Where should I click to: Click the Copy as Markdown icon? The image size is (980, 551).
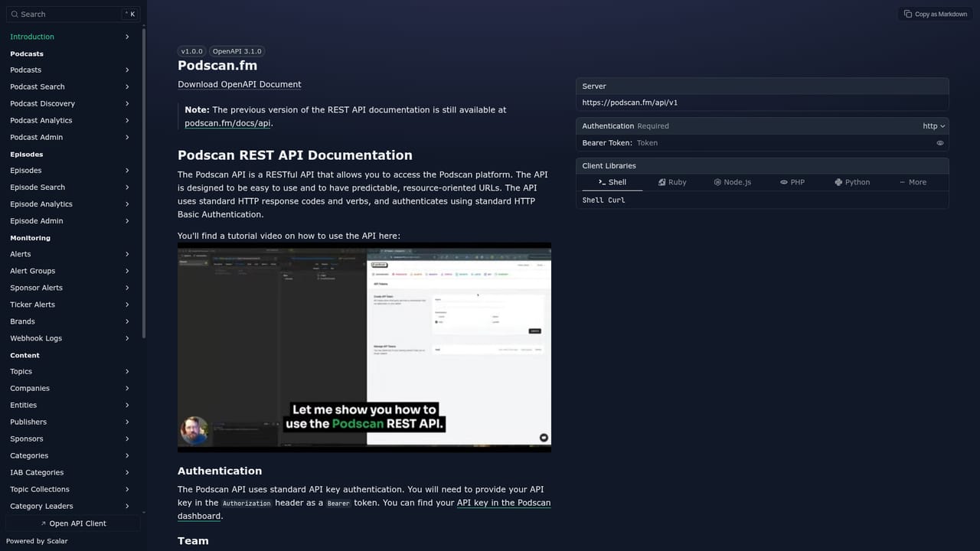point(908,14)
